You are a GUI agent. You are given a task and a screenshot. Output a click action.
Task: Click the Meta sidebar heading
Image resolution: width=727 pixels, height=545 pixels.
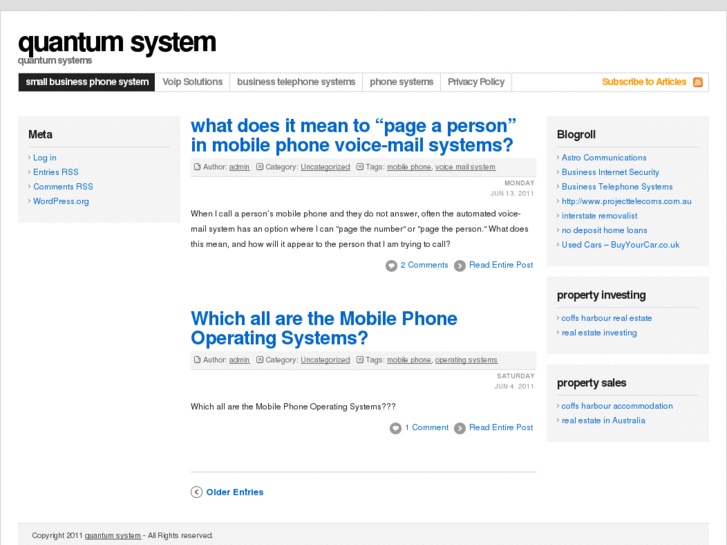(x=40, y=135)
